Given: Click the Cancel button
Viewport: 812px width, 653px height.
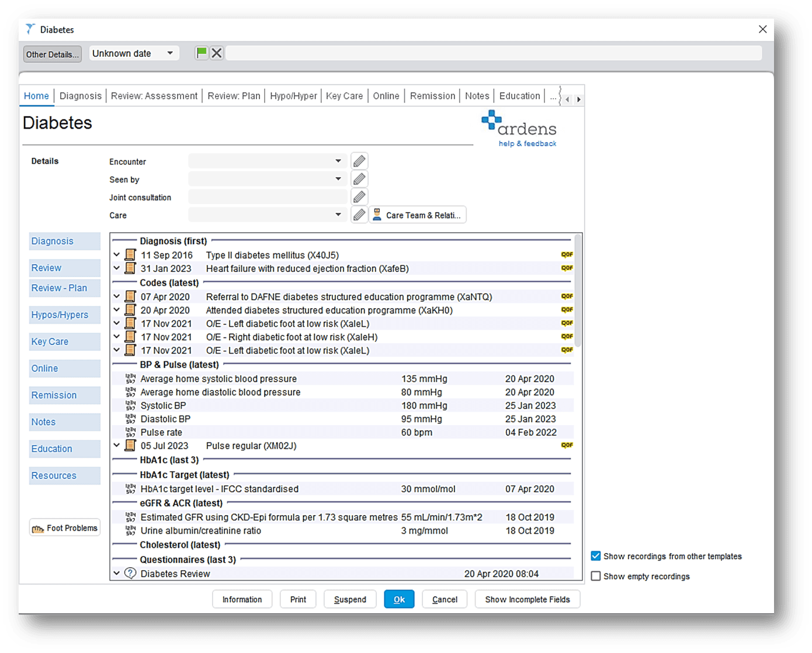Looking at the screenshot, I should tap(445, 599).
